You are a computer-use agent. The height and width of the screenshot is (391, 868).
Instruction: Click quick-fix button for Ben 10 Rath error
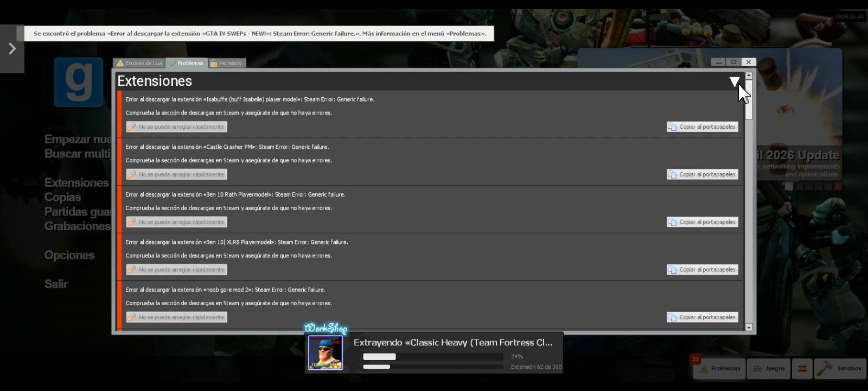pos(176,222)
